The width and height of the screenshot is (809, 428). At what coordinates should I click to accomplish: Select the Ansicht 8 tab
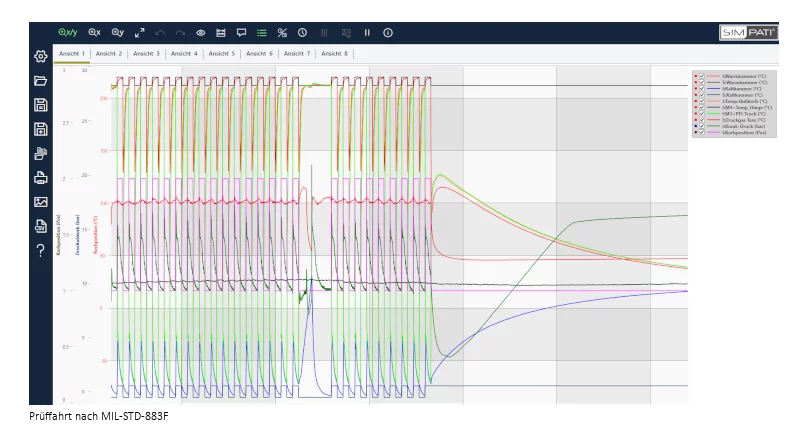click(334, 53)
